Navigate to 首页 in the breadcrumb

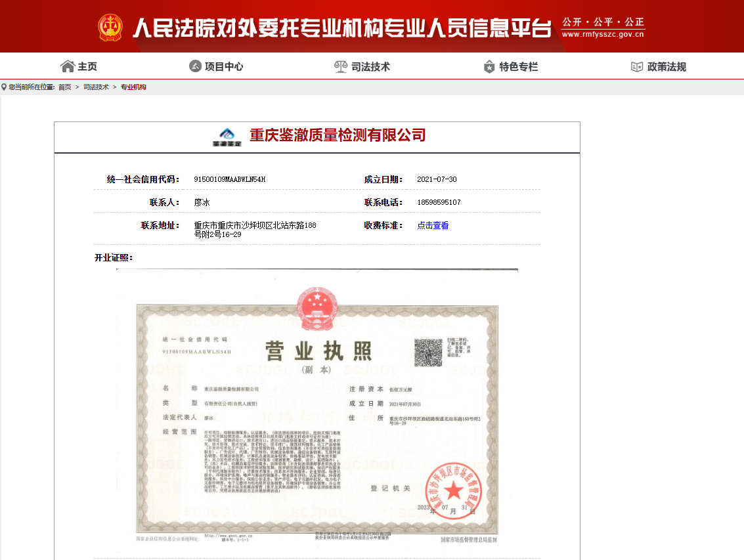click(64, 87)
